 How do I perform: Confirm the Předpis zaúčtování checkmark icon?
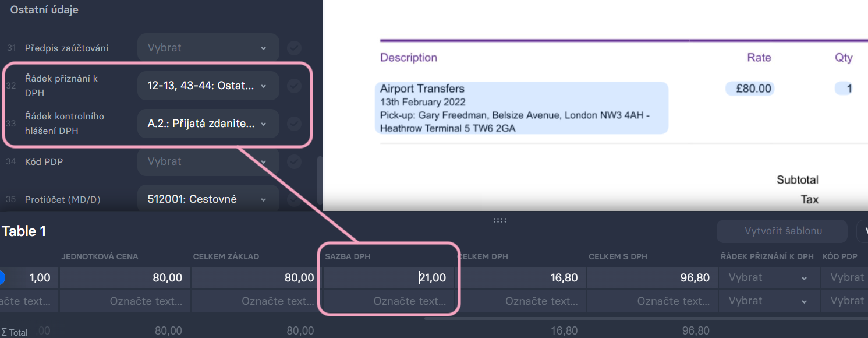295,48
